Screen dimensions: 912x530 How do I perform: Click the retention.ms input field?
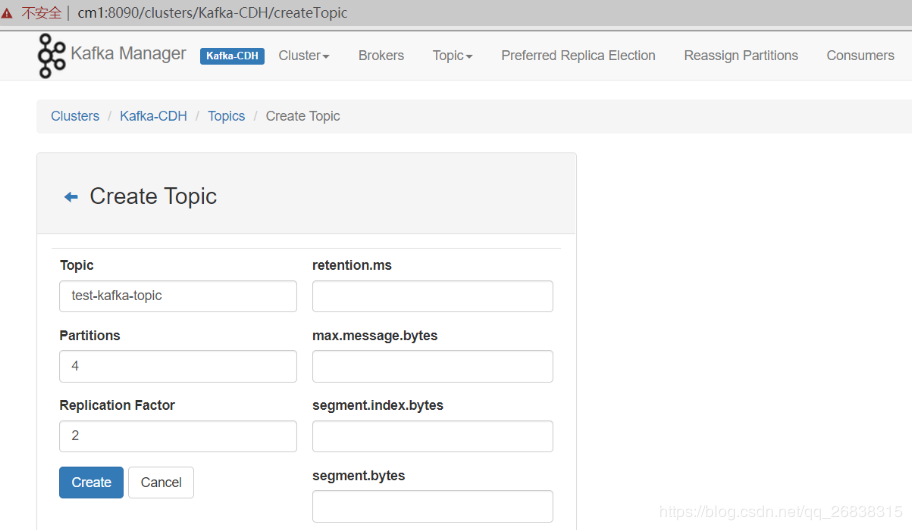[432, 296]
